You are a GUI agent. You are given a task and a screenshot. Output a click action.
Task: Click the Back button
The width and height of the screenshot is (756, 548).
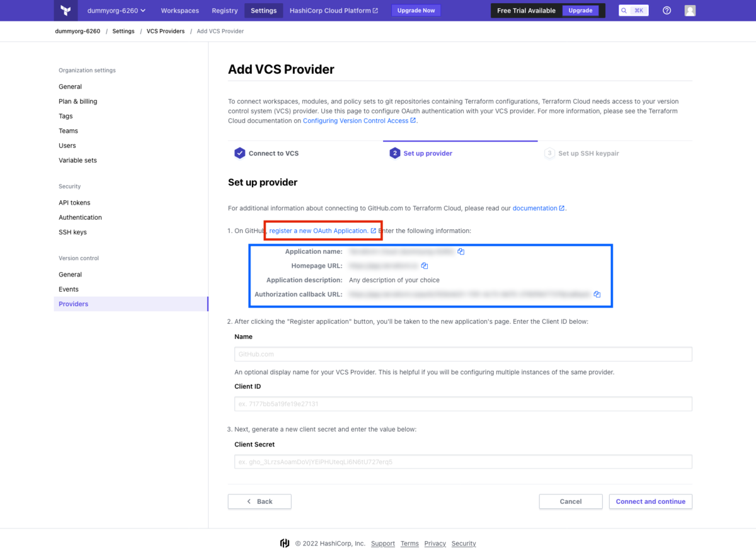point(260,501)
